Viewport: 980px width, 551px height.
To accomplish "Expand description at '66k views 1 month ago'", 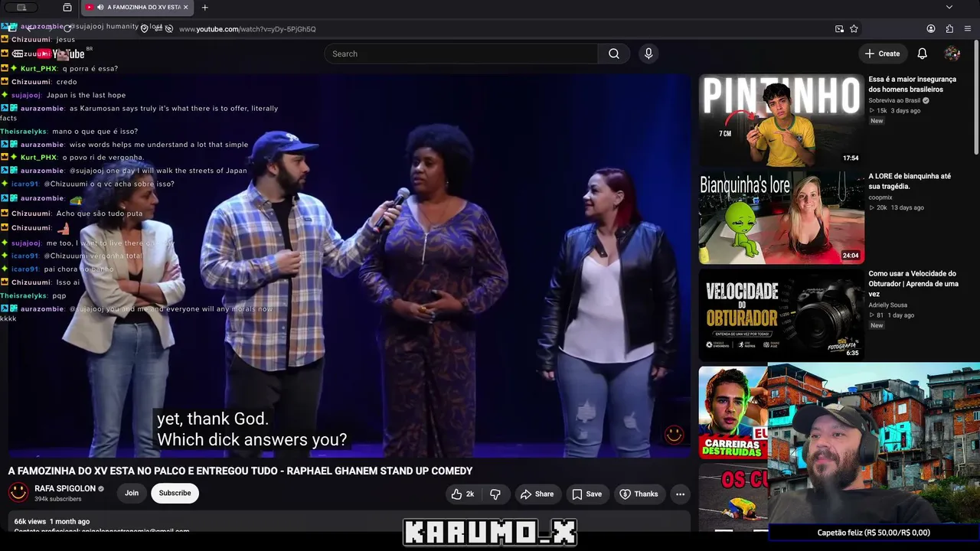I will point(52,521).
